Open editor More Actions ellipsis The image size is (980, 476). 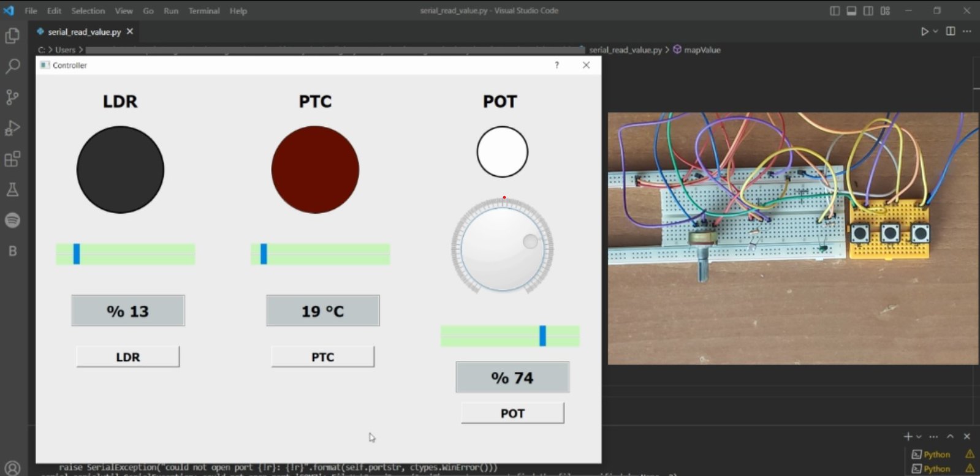(967, 31)
